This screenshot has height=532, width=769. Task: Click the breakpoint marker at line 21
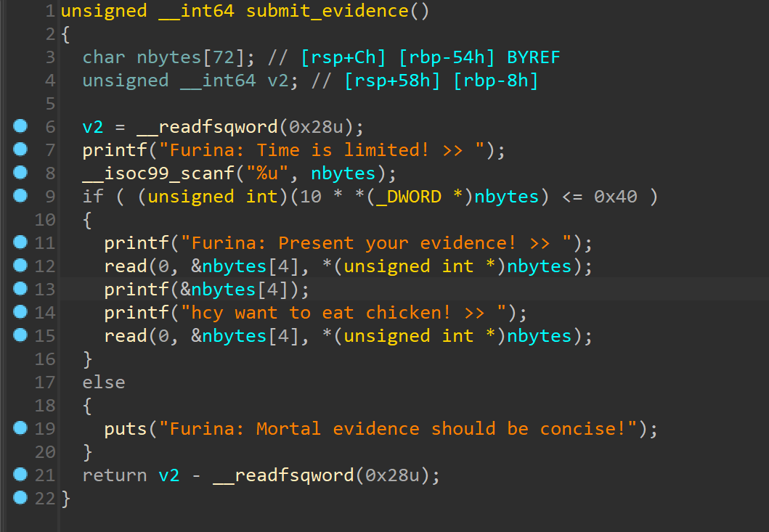(x=20, y=474)
